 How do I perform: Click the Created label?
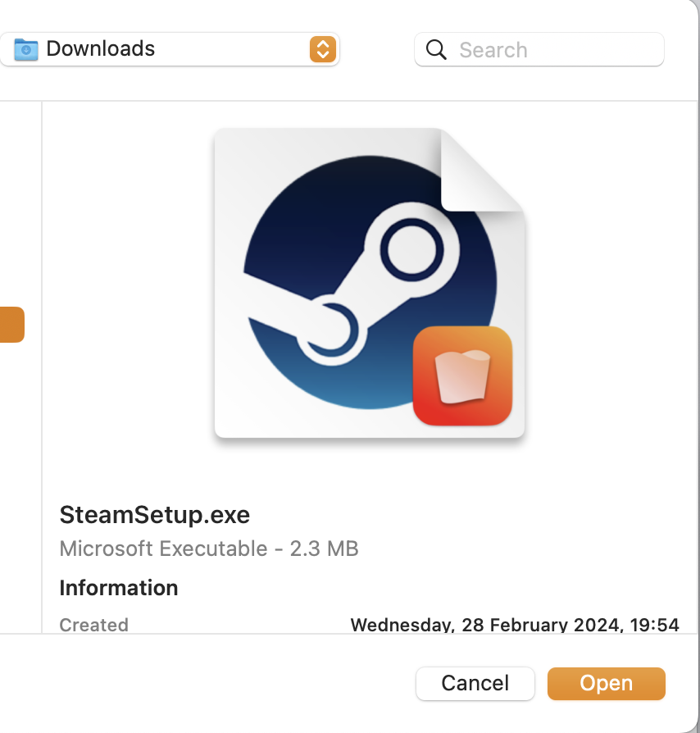[x=93, y=625]
